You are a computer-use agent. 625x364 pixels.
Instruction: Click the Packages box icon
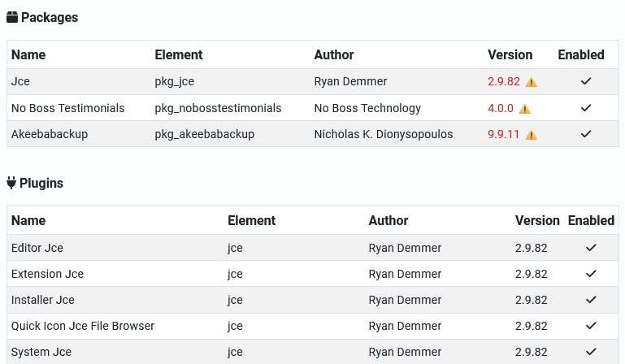[12, 17]
